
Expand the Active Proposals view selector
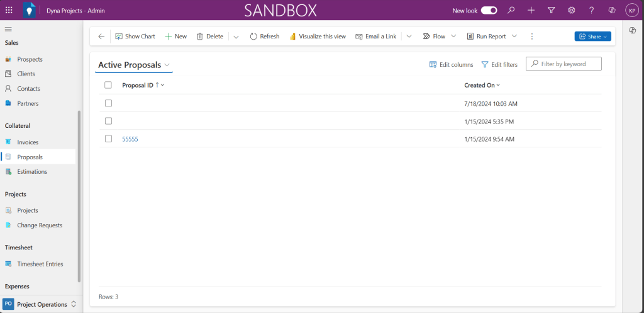[167, 65]
